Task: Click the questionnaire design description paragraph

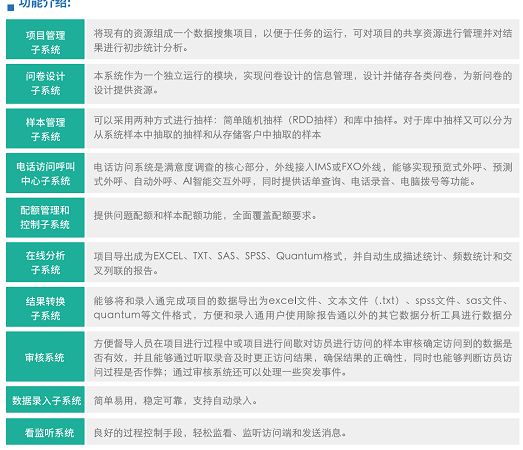Action: [303, 83]
